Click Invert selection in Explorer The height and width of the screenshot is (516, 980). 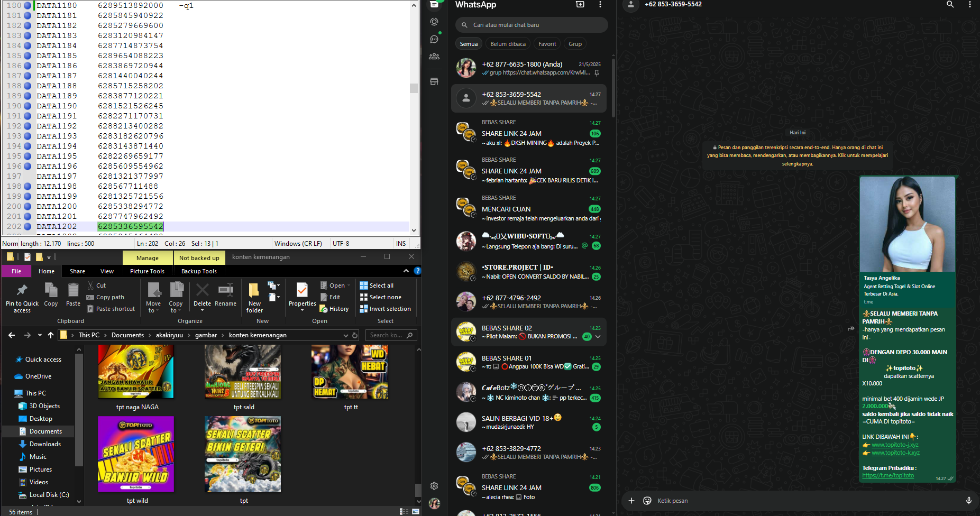(x=385, y=309)
